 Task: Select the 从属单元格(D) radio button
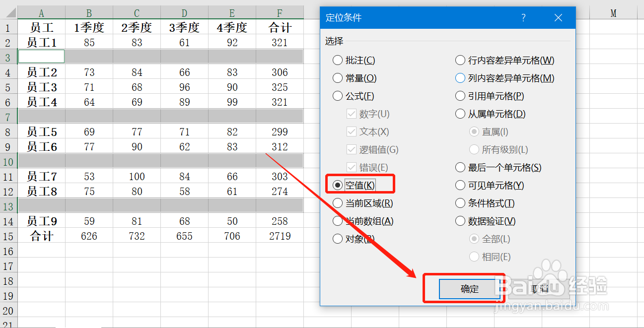(x=460, y=114)
